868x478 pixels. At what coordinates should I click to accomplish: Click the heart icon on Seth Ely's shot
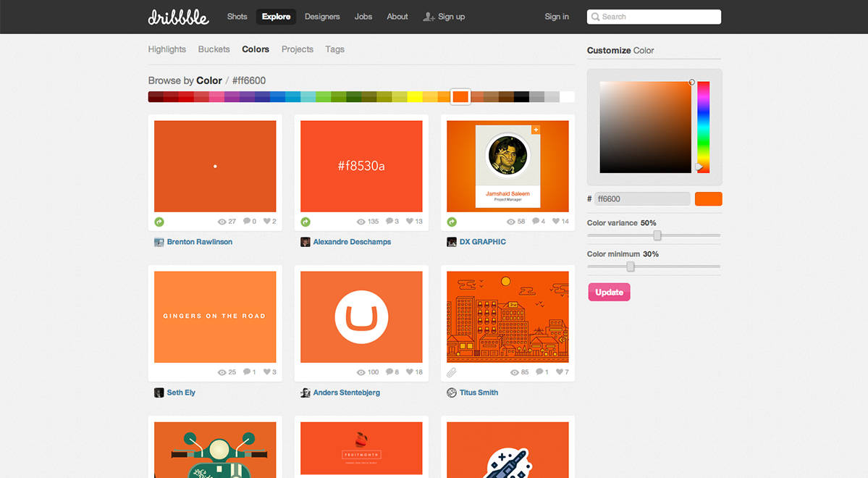pyautogui.click(x=267, y=372)
